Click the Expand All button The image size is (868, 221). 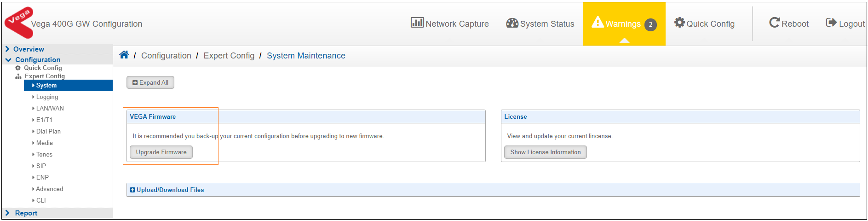(x=150, y=82)
